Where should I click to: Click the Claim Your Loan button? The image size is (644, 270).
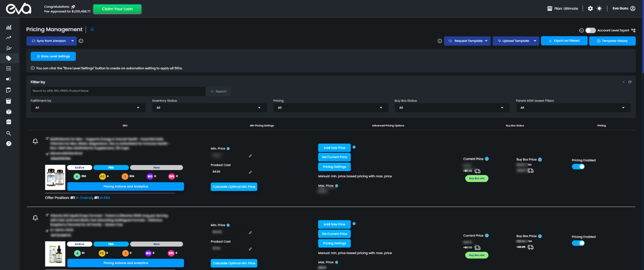click(117, 9)
